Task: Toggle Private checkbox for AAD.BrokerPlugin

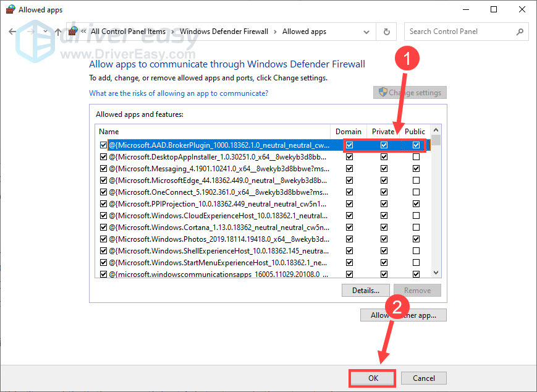Action: coord(384,145)
